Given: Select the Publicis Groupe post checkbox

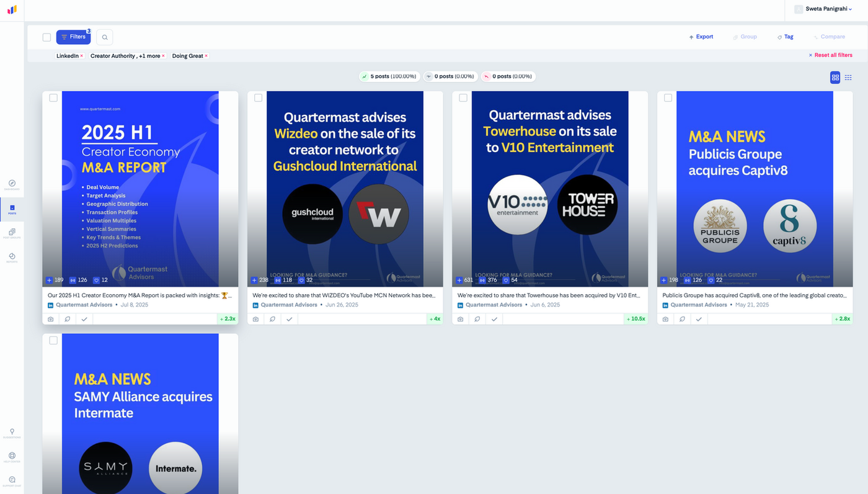Looking at the screenshot, I should point(668,97).
